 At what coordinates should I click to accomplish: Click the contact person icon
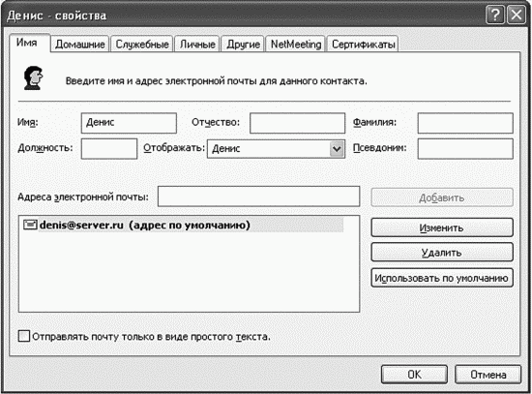(x=33, y=78)
